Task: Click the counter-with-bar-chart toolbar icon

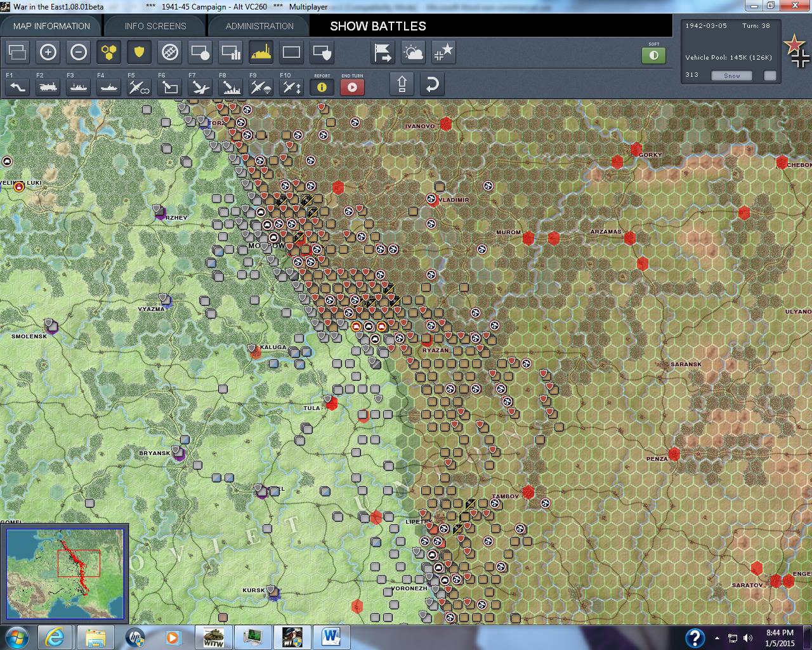Action: point(230,52)
